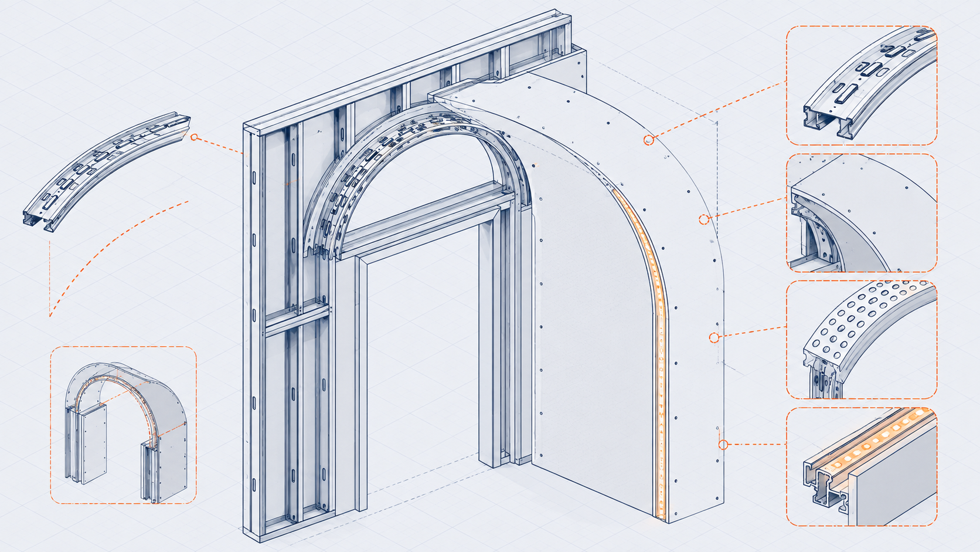Viewport: 980px width, 552px height.
Task: Open the small arch assembly overview thumbnail
Action: (123, 425)
